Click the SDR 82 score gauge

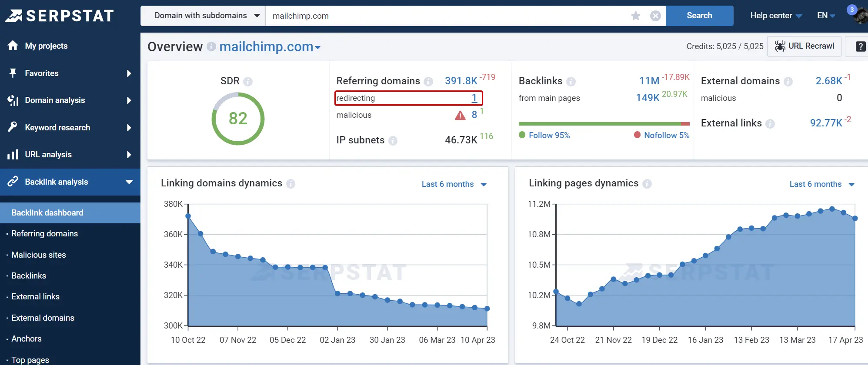point(238,119)
